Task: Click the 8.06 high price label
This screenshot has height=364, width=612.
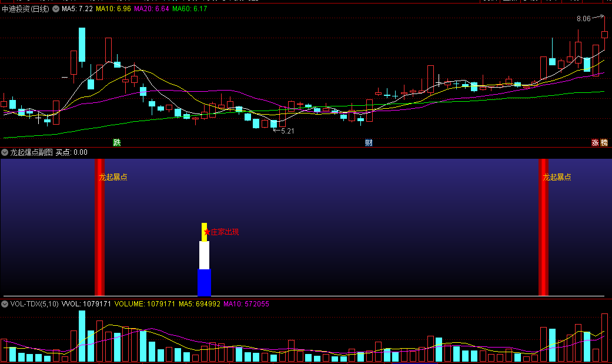Action: [x=584, y=19]
